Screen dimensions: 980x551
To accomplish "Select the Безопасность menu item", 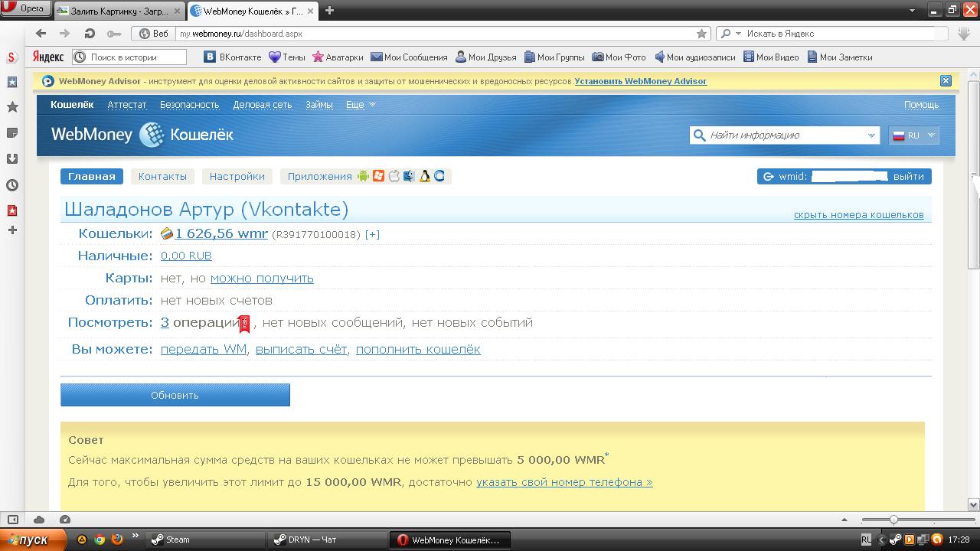I will 189,105.
